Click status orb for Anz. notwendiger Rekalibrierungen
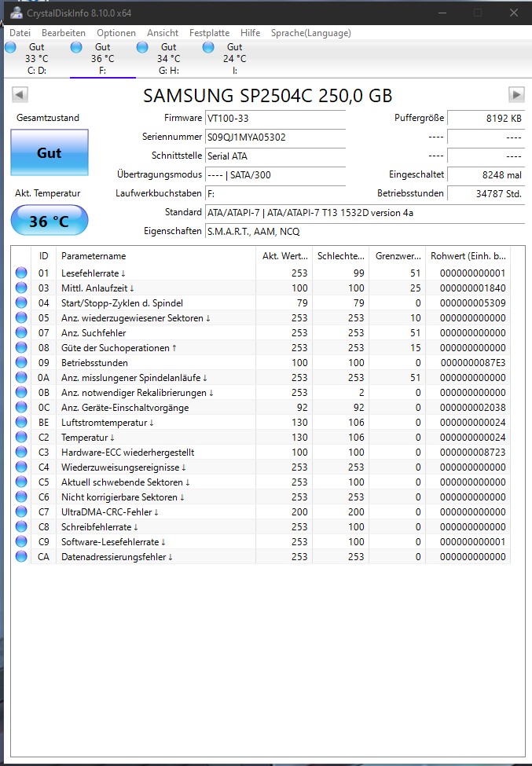532x766 pixels. [x=21, y=392]
